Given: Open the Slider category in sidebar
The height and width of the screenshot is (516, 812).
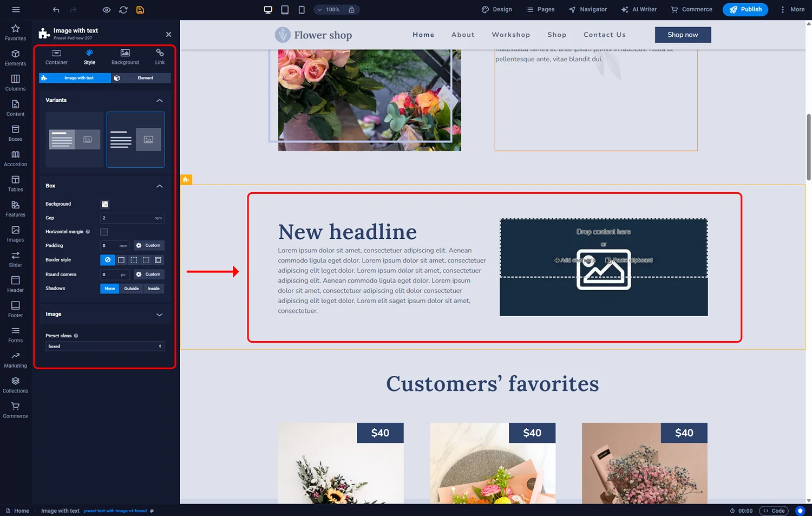Looking at the screenshot, I should pos(16,259).
